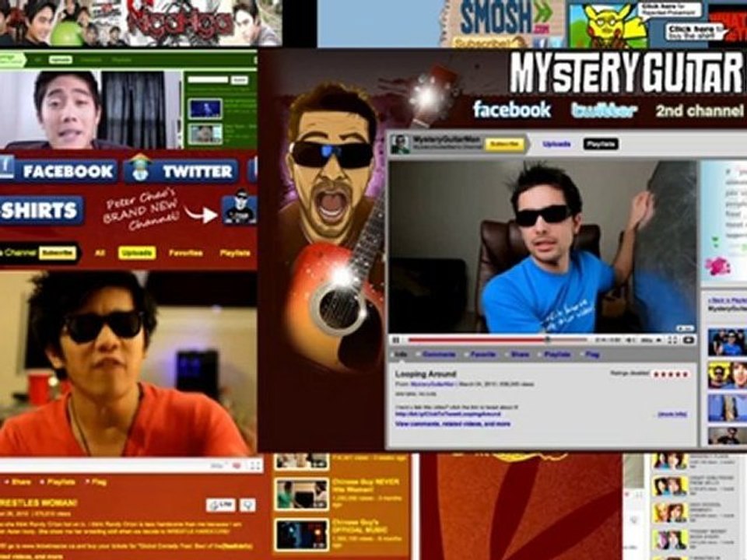Viewport: 747px width, 560px height.
Task: Select the All tab on the red channel
Action: [x=100, y=253]
